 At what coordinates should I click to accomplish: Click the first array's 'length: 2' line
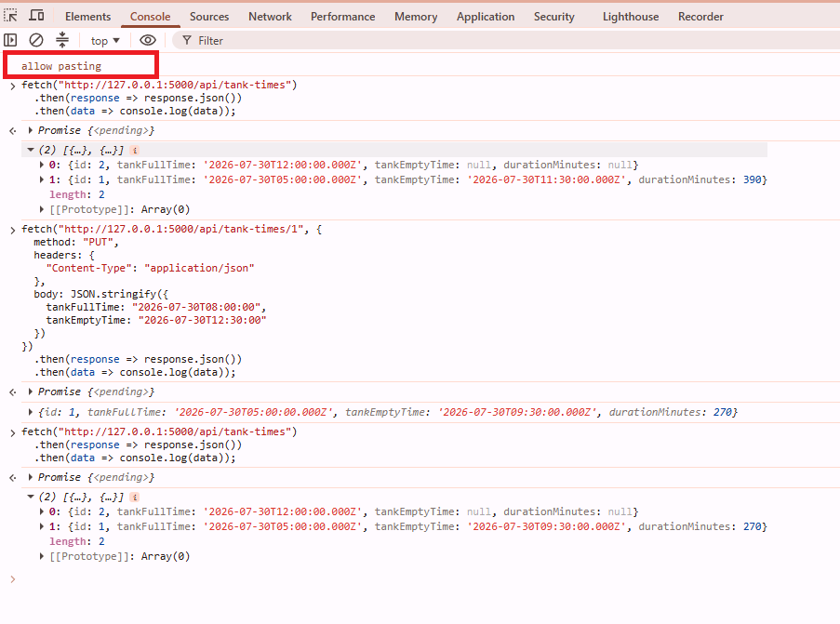(x=77, y=195)
